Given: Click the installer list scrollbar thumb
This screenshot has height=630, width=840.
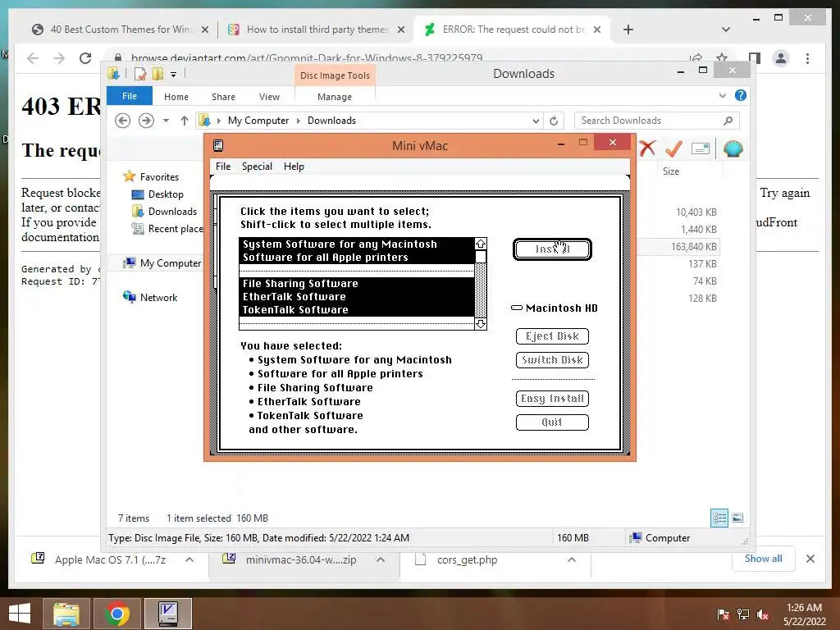Looking at the screenshot, I should click(481, 257).
